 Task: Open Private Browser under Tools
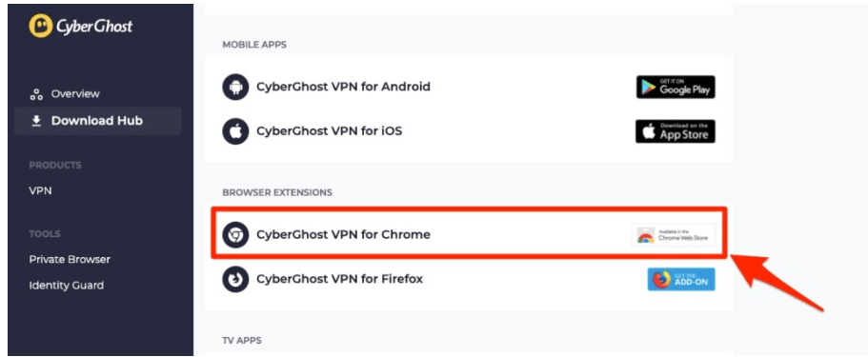(70, 260)
